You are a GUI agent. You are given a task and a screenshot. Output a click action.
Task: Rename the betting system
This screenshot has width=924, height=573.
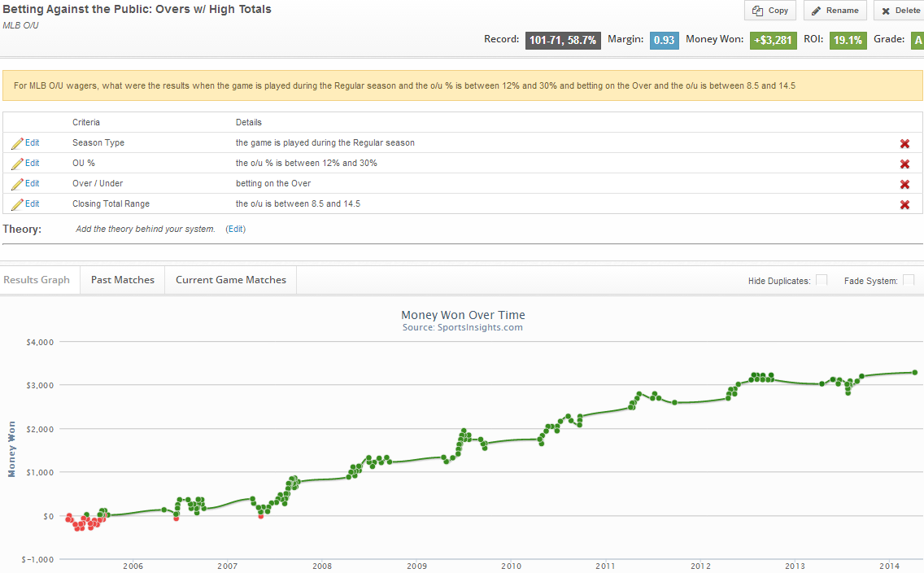tap(835, 11)
